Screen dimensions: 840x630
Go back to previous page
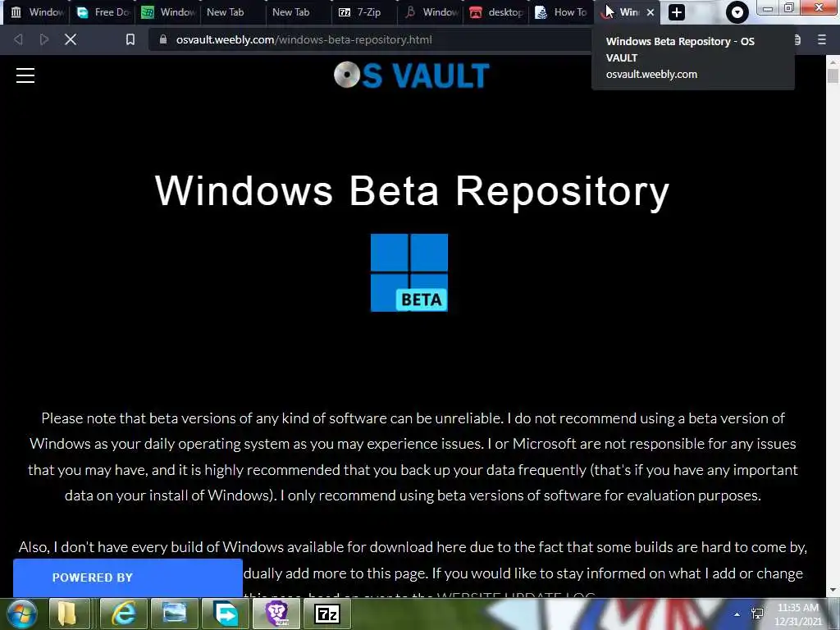(18, 39)
